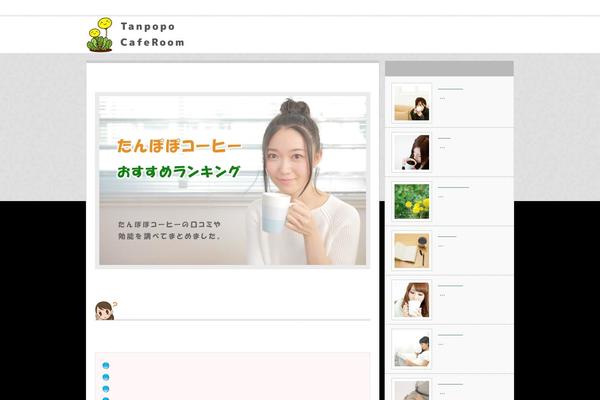The width and height of the screenshot is (600, 400).
Task: Open sidebar thumbnail of notebook and coffee
Action: click(412, 251)
